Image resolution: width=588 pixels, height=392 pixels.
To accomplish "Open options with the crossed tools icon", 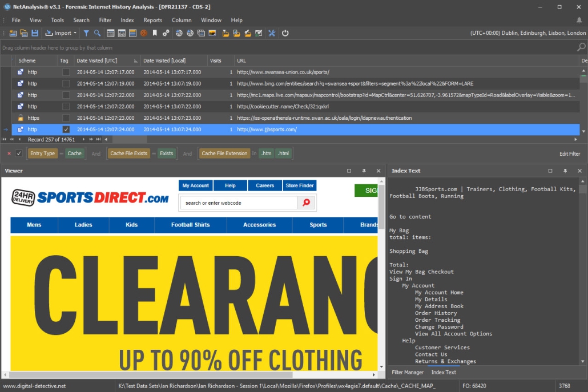I will pos(272,33).
